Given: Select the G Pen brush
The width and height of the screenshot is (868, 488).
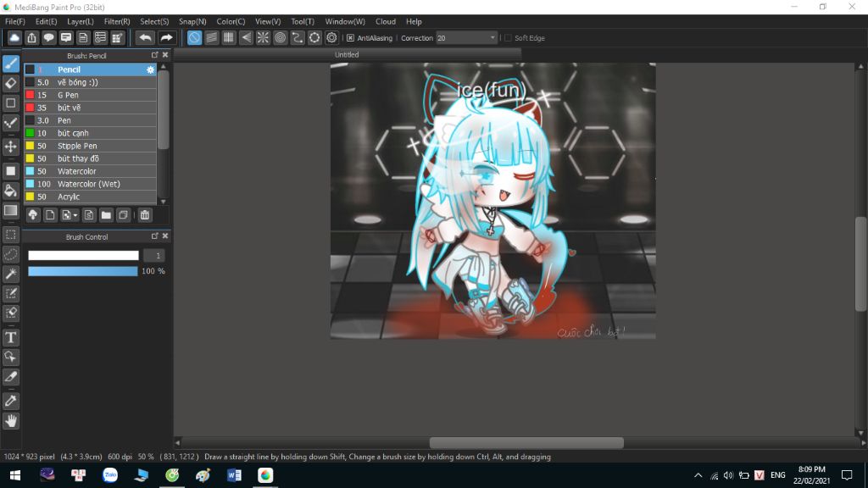Looking at the screenshot, I should coord(90,95).
